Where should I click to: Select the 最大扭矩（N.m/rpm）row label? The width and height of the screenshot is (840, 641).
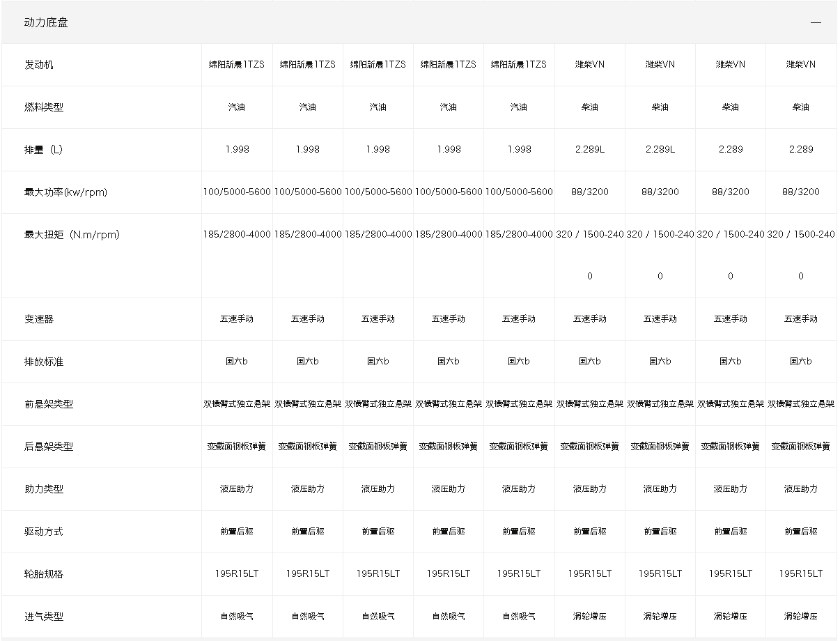tap(72, 235)
